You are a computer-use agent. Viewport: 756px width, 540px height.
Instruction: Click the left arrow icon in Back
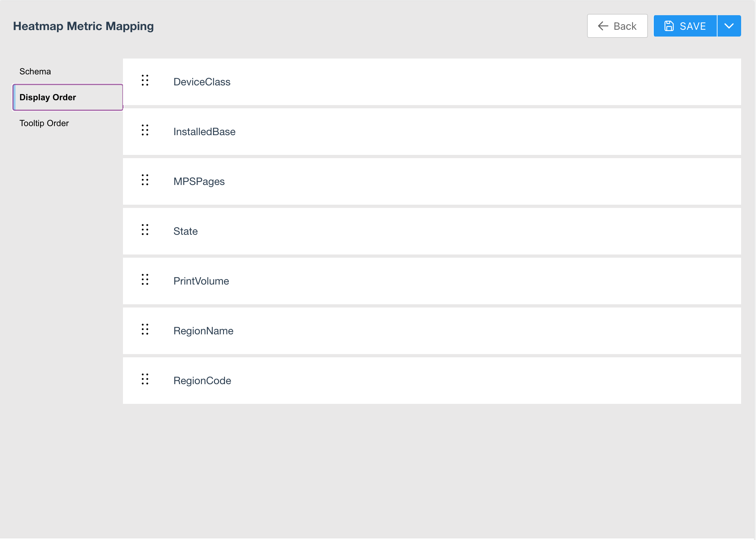603,26
